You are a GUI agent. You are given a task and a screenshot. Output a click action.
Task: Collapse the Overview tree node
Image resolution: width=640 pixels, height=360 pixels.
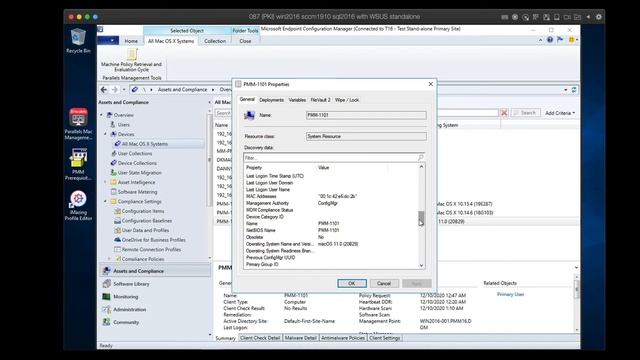(102, 115)
